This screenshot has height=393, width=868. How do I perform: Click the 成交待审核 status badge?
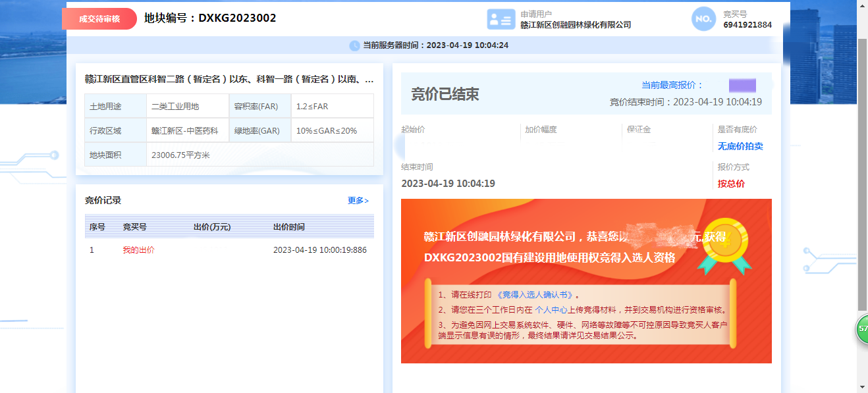pos(99,19)
